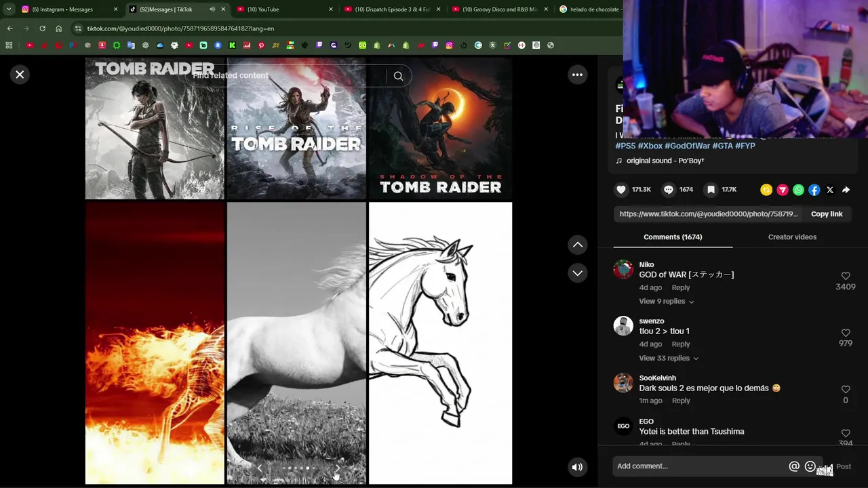Click the browser back arrow
Screen dimensions: 868x488
9,28
